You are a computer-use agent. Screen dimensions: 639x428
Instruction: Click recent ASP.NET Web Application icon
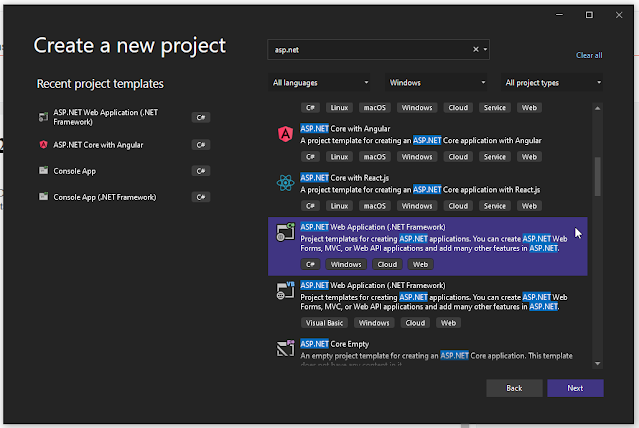point(43,117)
